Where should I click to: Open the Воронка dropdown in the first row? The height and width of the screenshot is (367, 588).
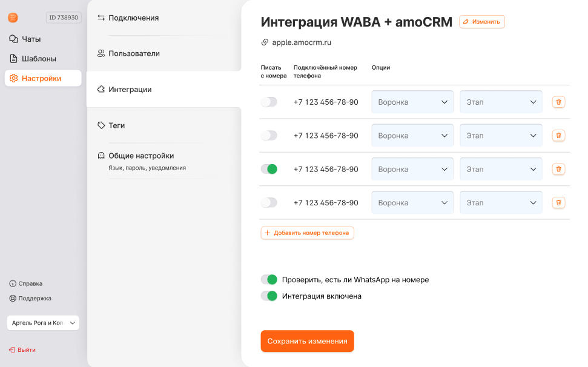pyautogui.click(x=412, y=102)
